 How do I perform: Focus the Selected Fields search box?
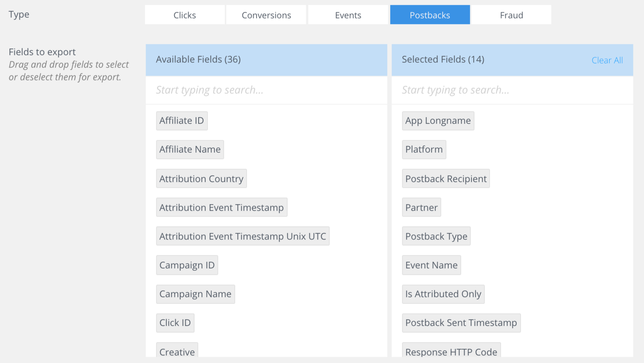(x=512, y=90)
